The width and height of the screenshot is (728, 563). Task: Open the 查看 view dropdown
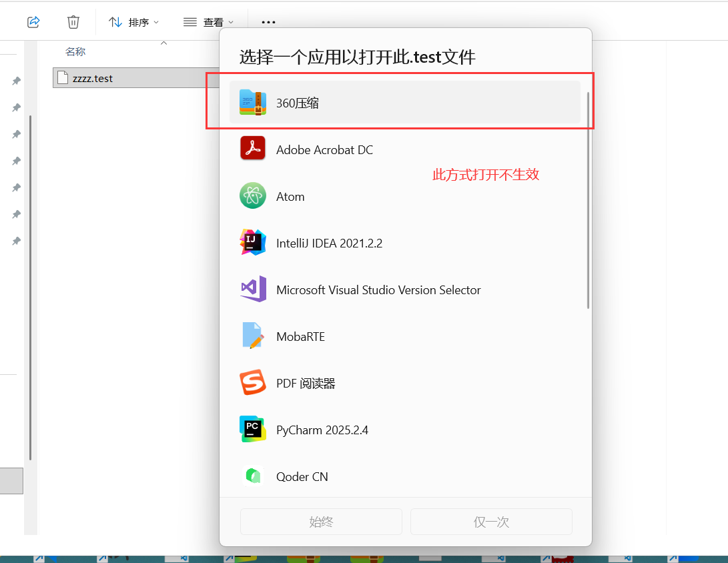point(208,22)
